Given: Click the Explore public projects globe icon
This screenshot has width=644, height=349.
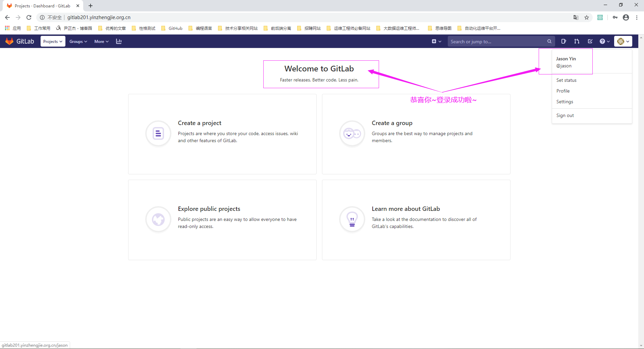Looking at the screenshot, I should [x=158, y=219].
